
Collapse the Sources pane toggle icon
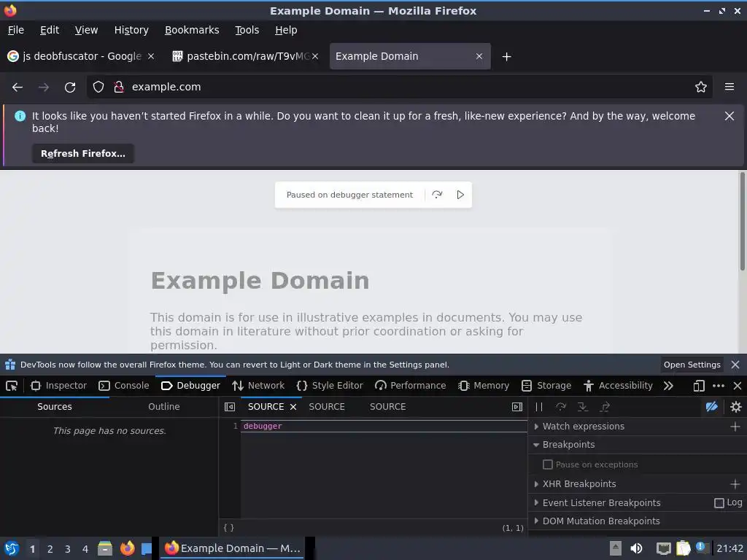230,407
